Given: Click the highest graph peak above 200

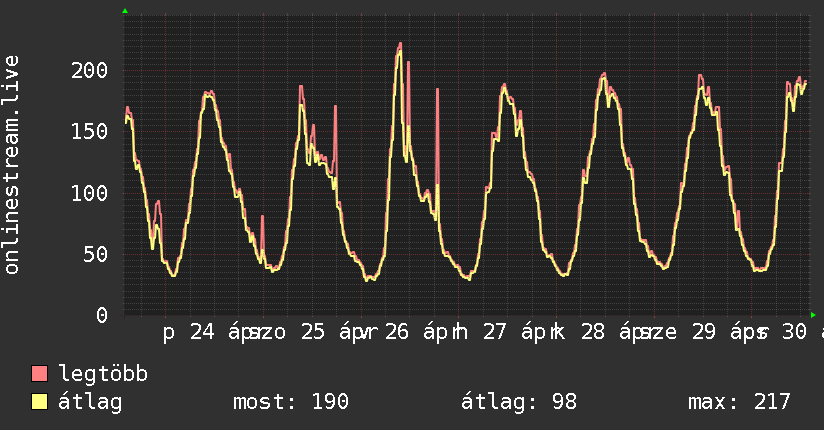Looking at the screenshot, I should [400, 44].
